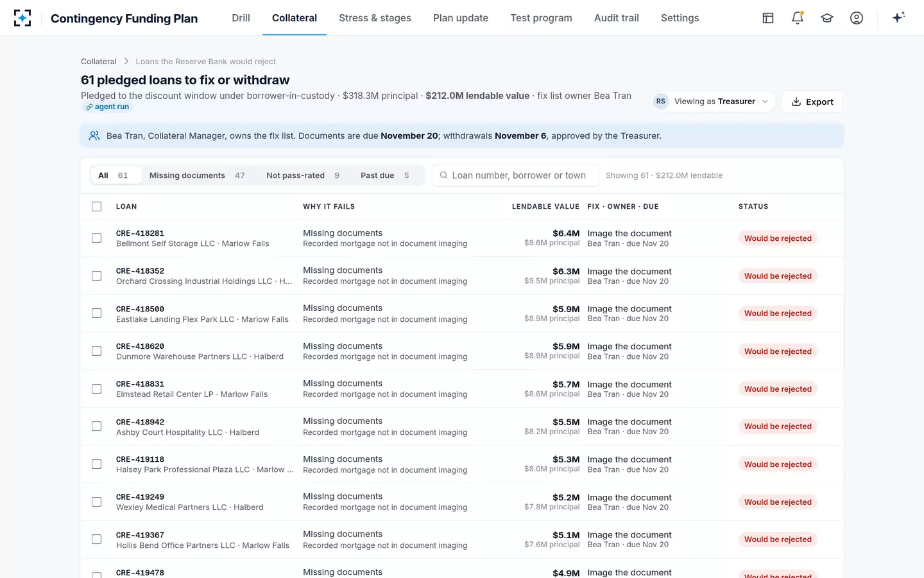Open the Test program tab
The image size is (924, 578).
click(x=541, y=18)
